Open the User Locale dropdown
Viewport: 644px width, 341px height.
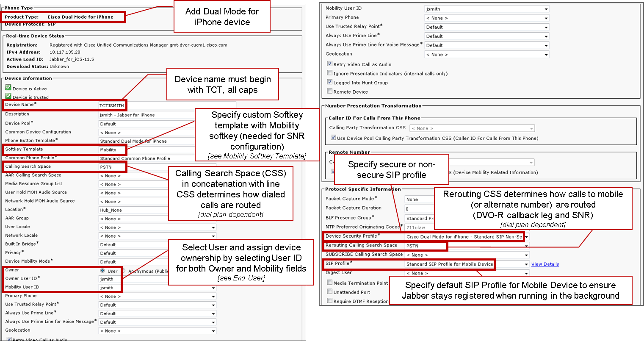pos(157,227)
